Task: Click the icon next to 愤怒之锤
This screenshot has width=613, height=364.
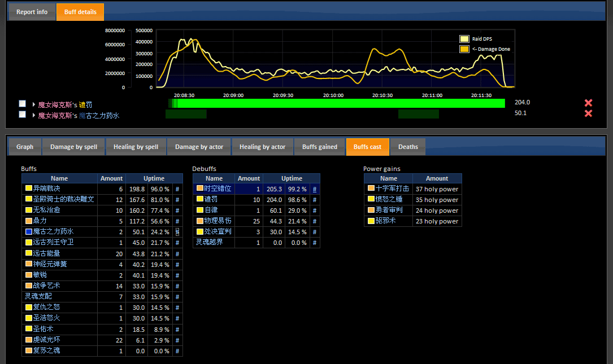Action: coord(371,199)
